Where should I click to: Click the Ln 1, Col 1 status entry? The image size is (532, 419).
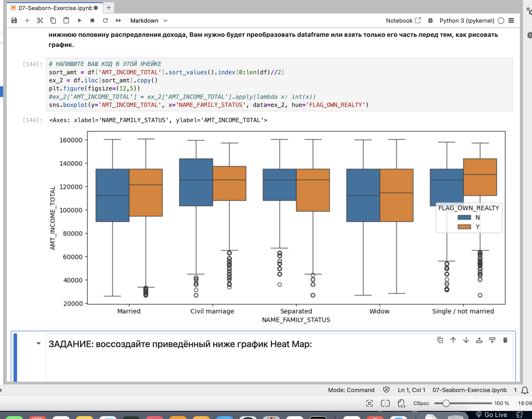tap(412, 390)
